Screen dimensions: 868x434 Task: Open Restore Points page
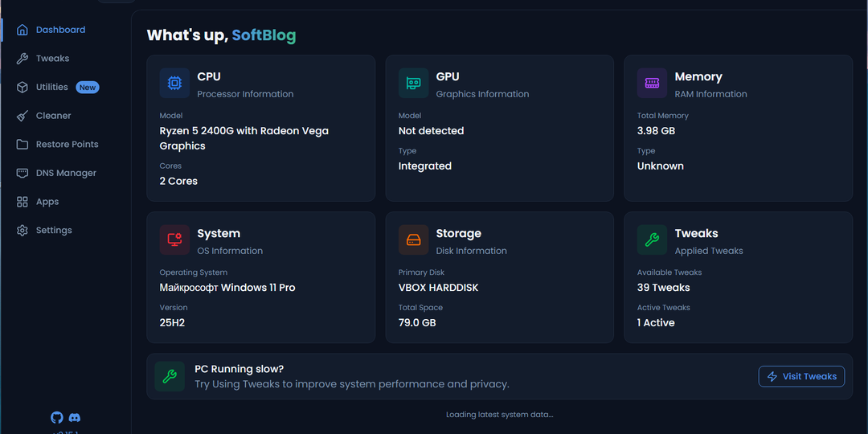67,145
